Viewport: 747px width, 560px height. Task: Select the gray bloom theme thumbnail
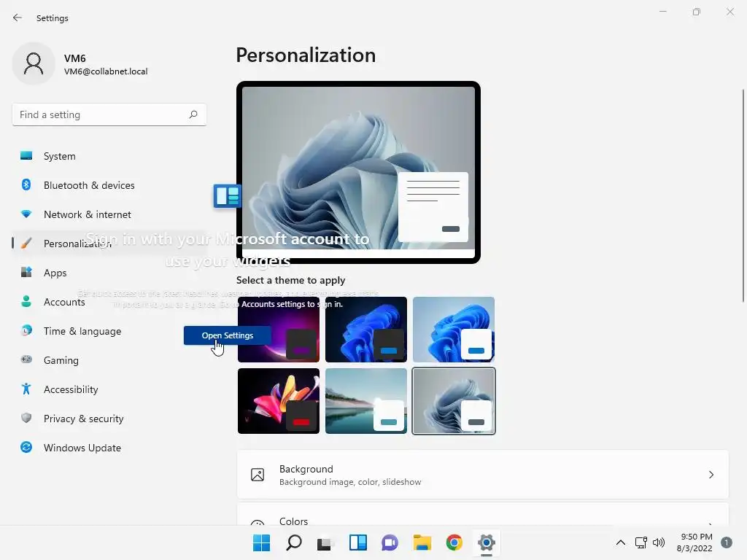click(454, 401)
